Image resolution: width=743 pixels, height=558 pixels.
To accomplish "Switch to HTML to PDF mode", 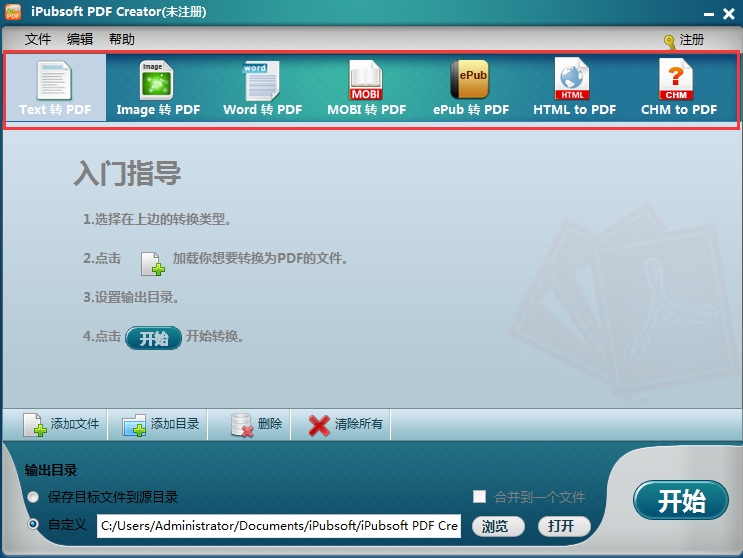I will pyautogui.click(x=574, y=88).
